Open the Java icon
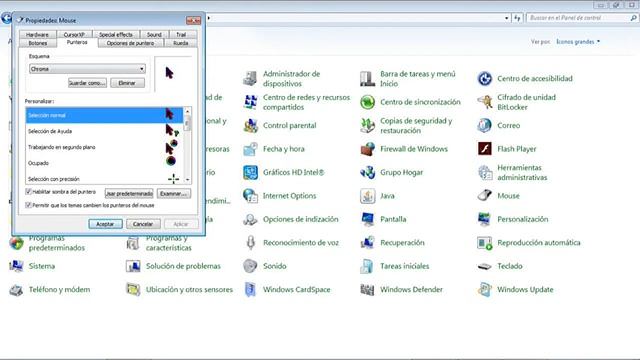Viewport: 640px width, 360px height. point(367,196)
